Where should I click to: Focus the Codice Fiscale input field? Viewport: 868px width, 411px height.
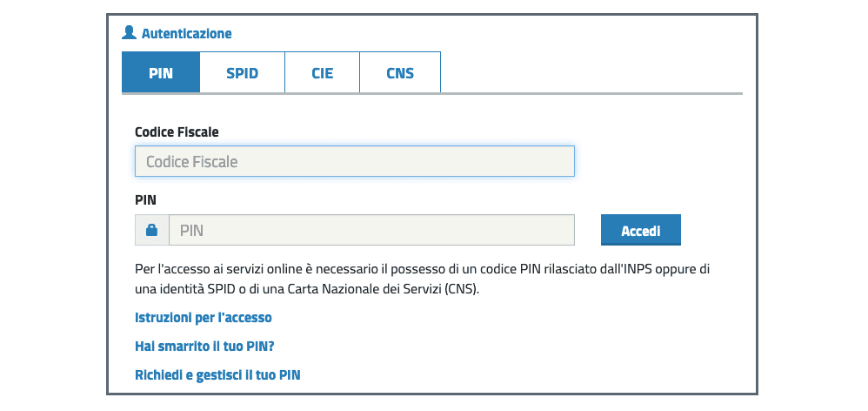[355, 162]
